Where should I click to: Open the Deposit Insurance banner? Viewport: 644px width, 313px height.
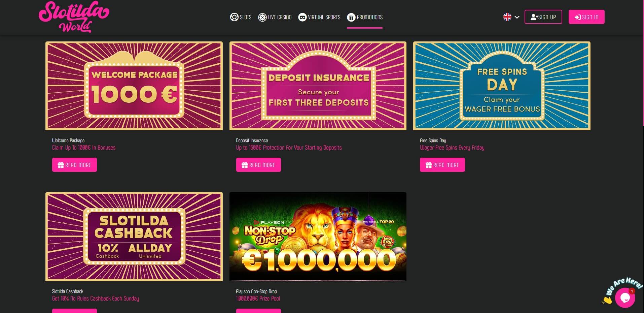click(x=318, y=86)
